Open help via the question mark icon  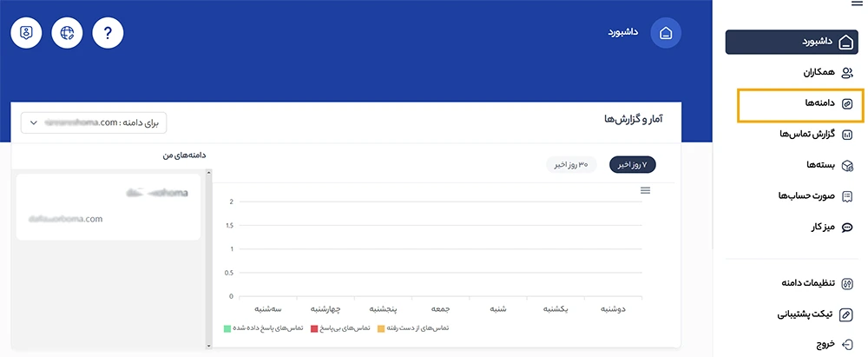[x=108, y=33]
